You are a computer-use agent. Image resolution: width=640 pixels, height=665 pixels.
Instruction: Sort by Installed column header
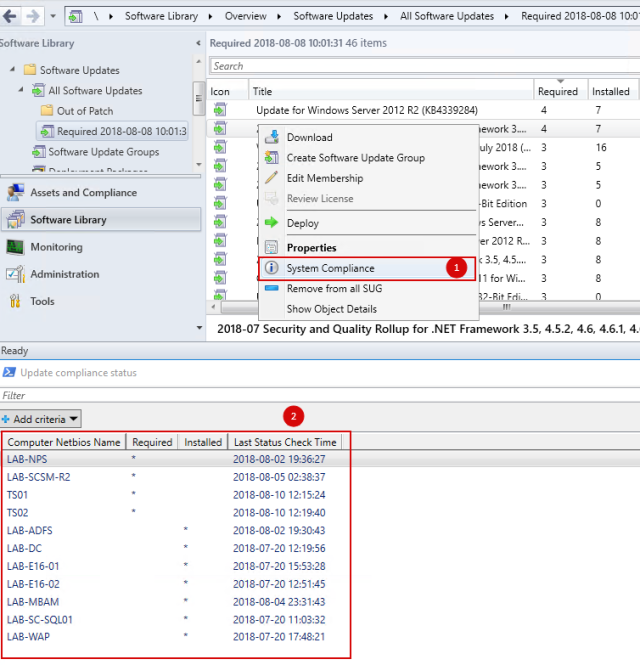(613, 91)
